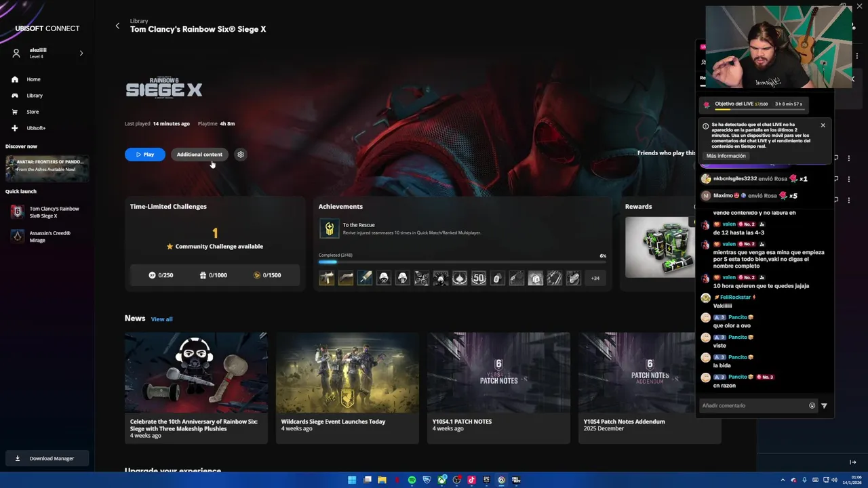Show hidden system tray icons
Viewport: 868px width, 488px height.
[x=783, y=480]
